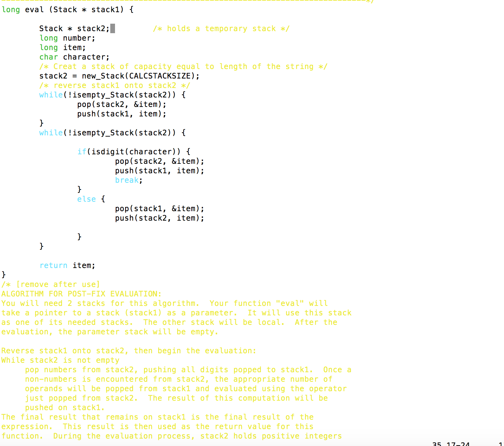Click the 'long number;' declaration
This screenshot has width=504, height=446.
pyautogui.click(x=67, y=38)
